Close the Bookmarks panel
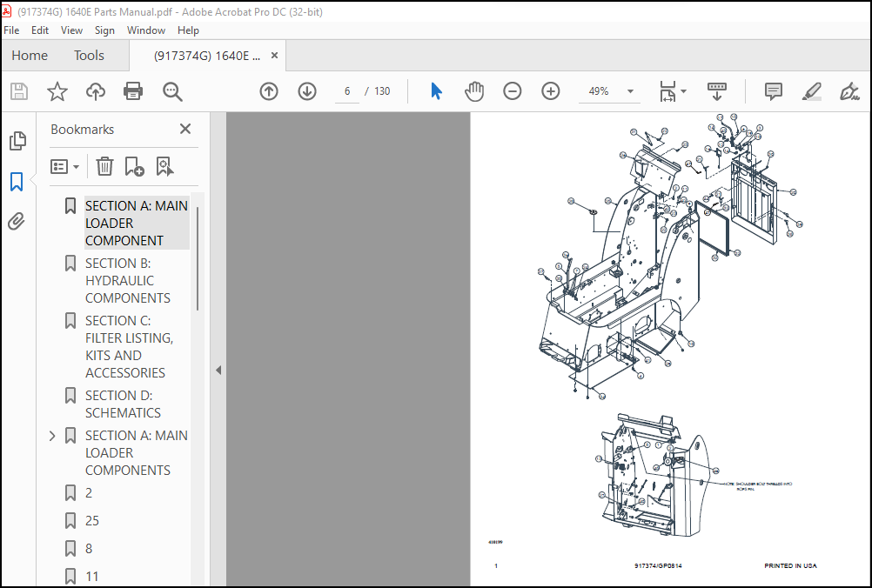 [185, 129]
